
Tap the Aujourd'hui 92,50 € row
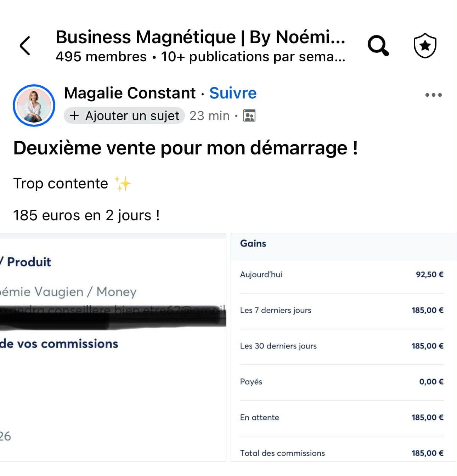point(342,275)
